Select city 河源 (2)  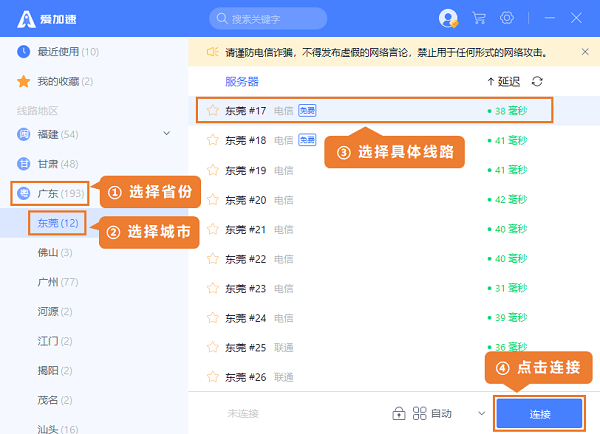(55, 312)
